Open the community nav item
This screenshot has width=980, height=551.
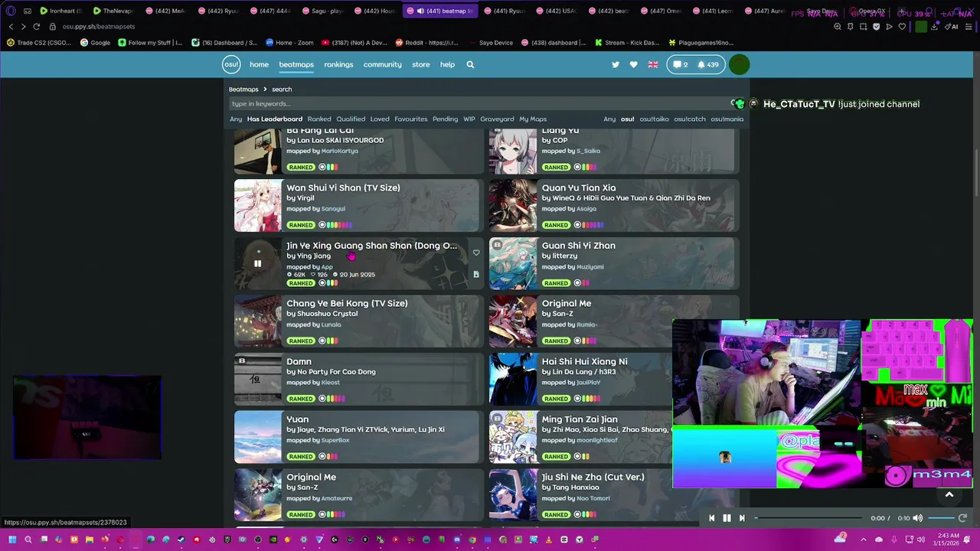click(x=382, y=65)
